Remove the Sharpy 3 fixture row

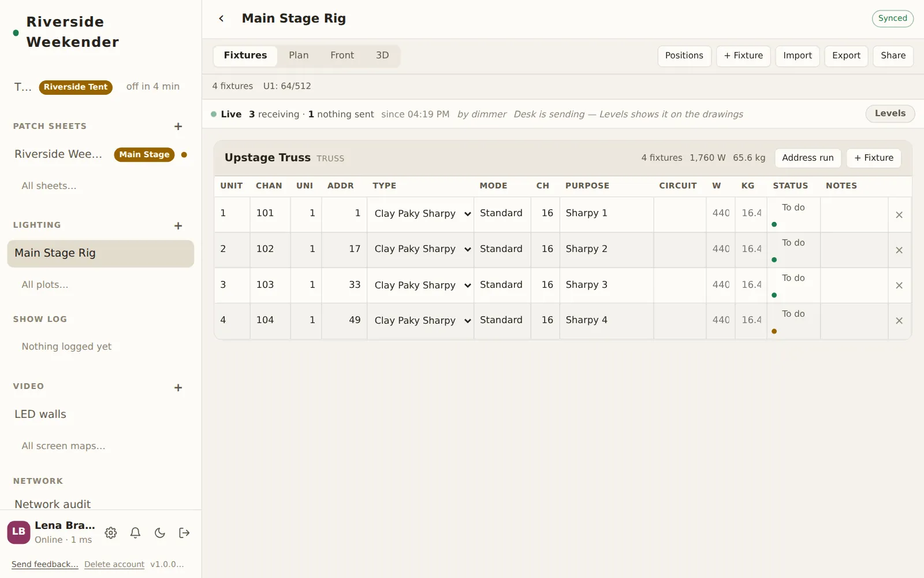pos(899,286)
